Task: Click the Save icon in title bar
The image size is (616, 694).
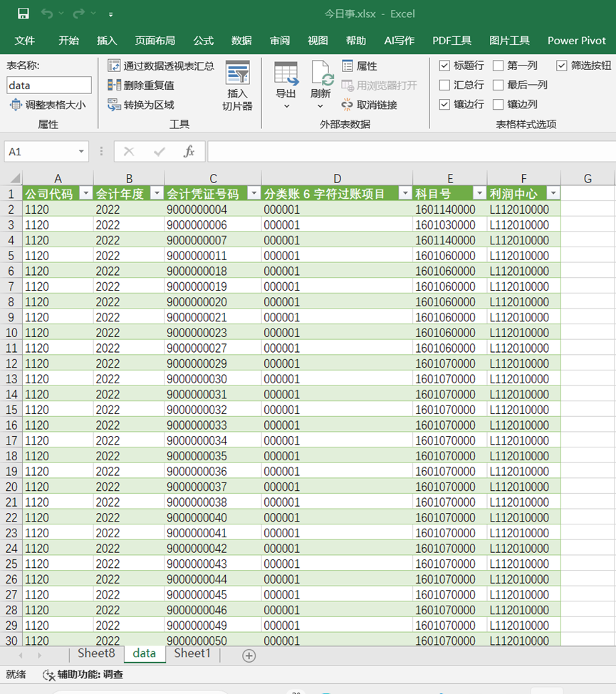Action: point(24,14)
